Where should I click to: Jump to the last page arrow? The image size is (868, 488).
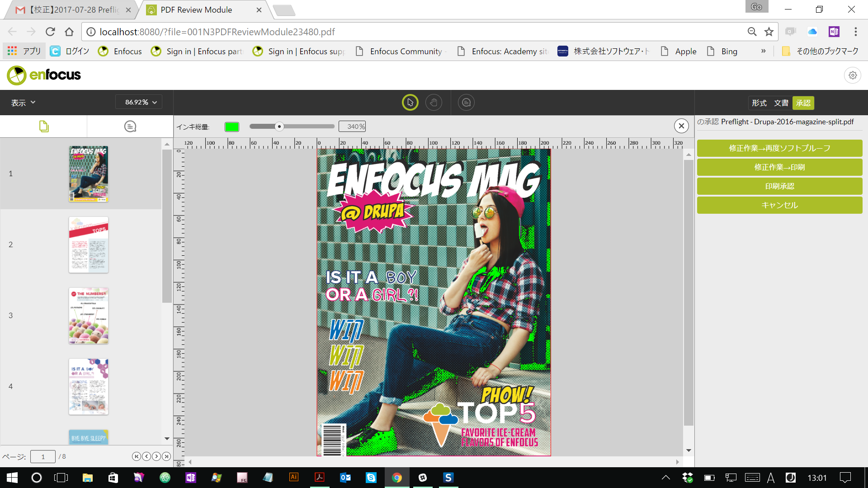click(x=166, y=456)
